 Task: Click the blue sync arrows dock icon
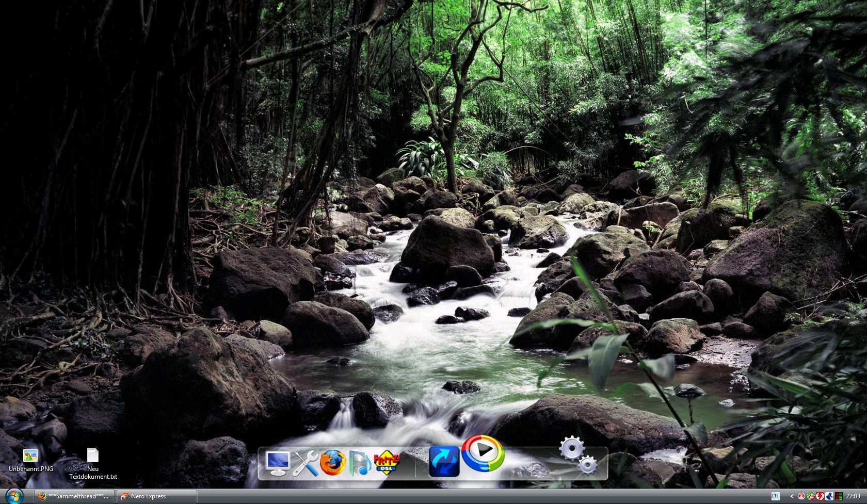(444, 461)
